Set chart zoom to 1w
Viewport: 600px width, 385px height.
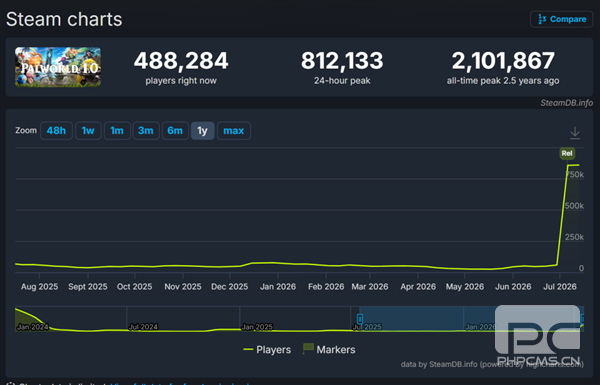pyautogui.click(x=88, y=131)
